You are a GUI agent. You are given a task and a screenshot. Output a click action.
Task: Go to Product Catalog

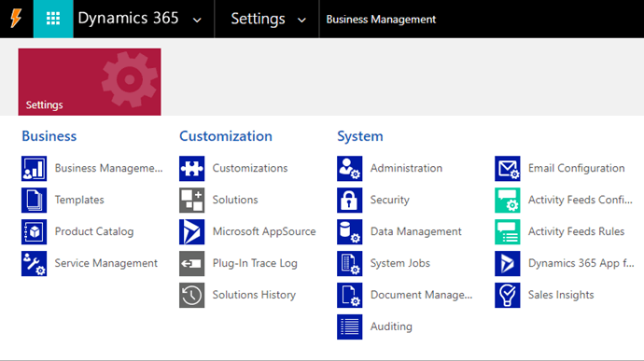tap(94, 231)
